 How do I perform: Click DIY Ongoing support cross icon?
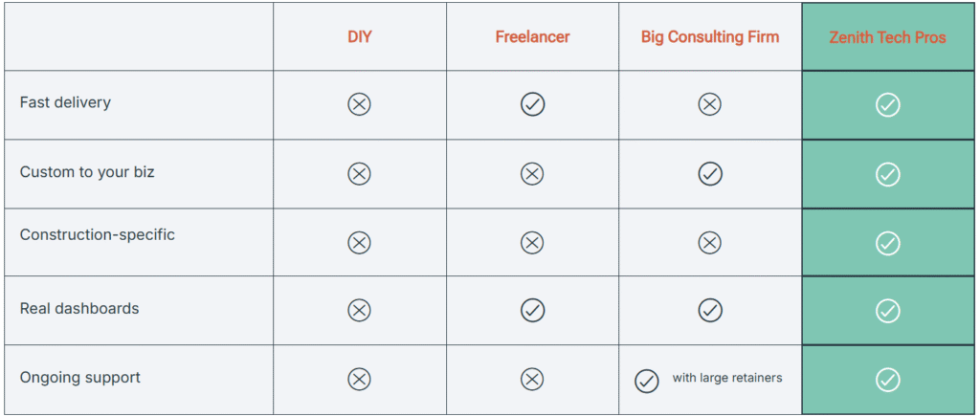359,380
